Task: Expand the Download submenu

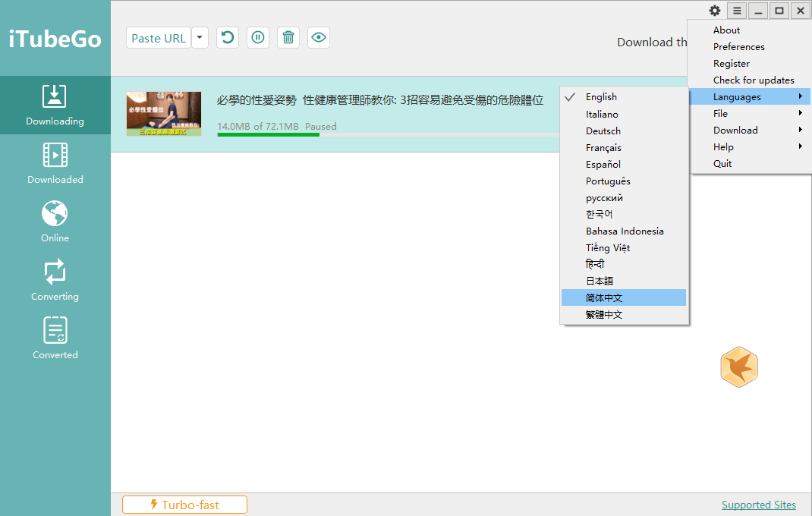Action: click(x=749, y=130)
